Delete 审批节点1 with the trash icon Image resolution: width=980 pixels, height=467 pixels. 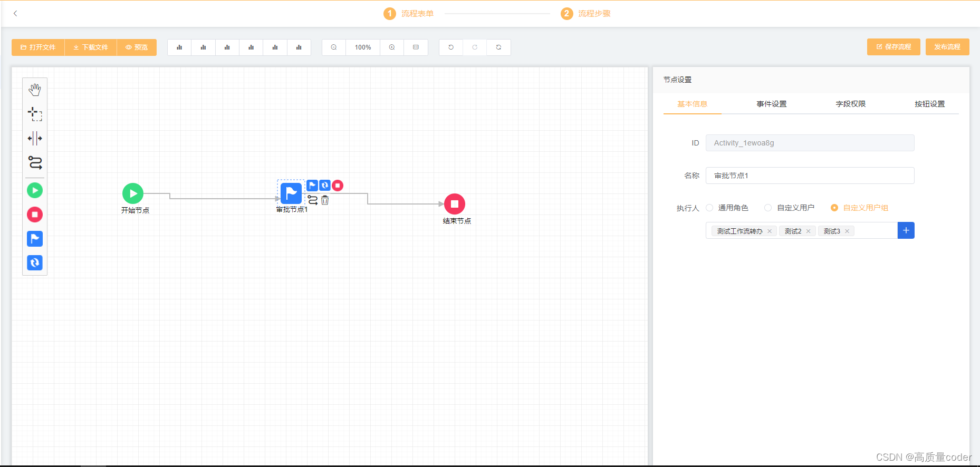click(325, 200)
